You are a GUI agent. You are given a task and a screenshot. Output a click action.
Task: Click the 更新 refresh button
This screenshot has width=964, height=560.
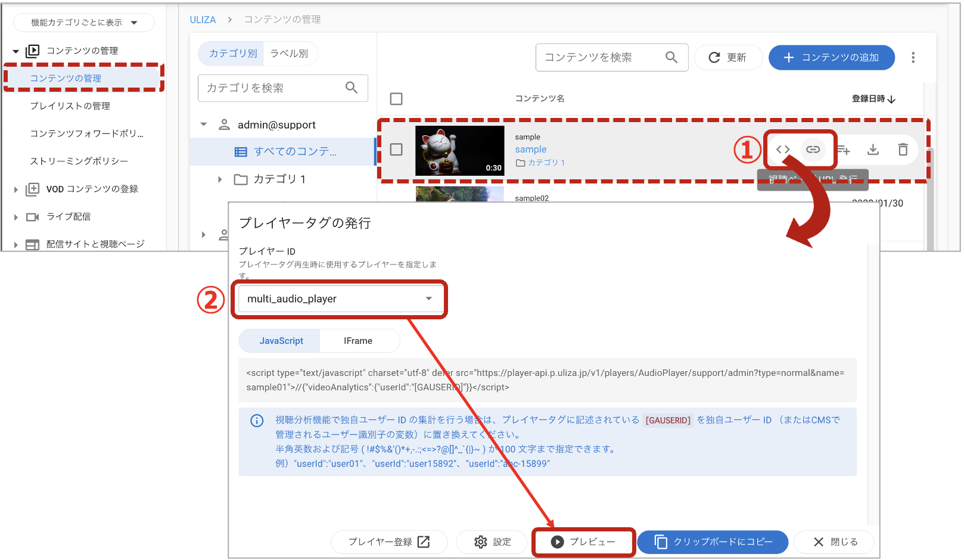728,57
